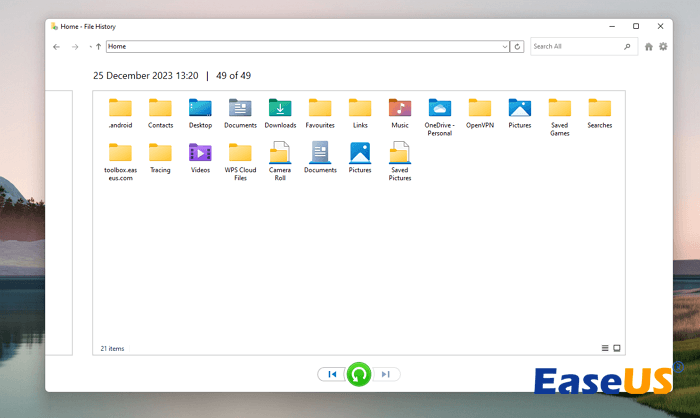Screen dimensions: 700x418
Task: Switch to large icons view
Action: 617,348
